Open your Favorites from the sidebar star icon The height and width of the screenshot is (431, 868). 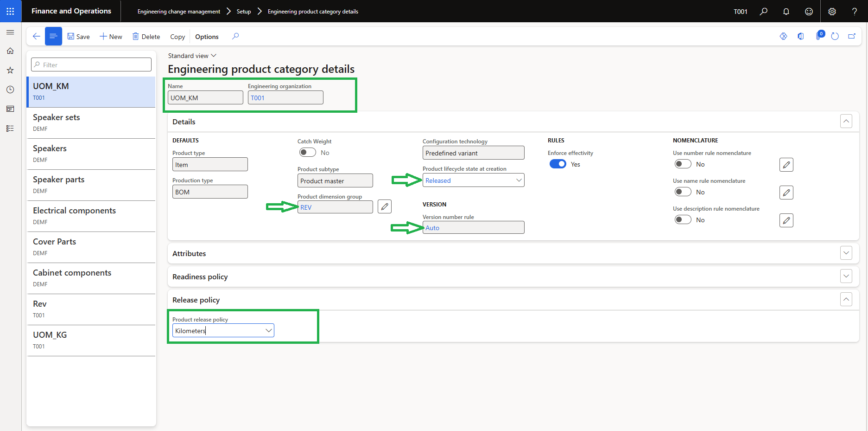(10, 70)
